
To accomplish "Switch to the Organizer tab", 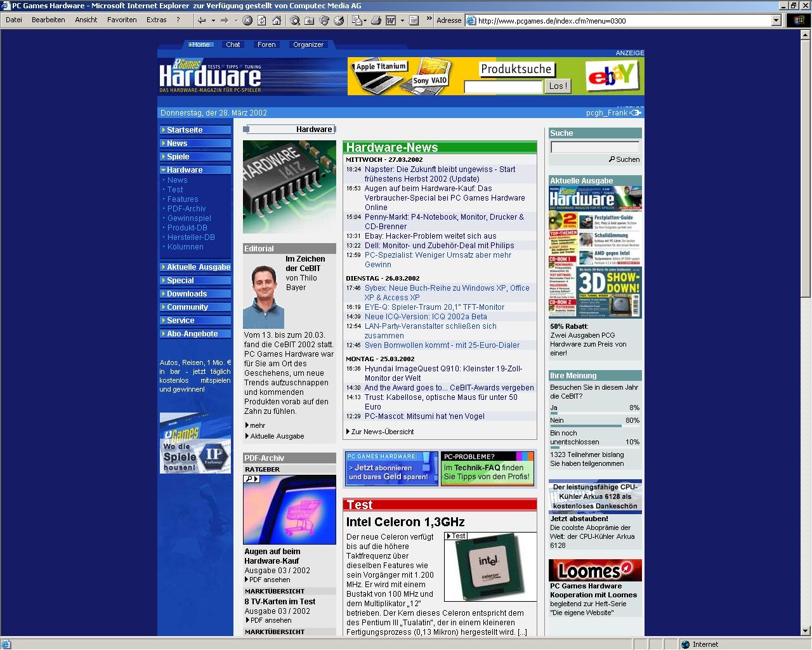I will point(308,44).
